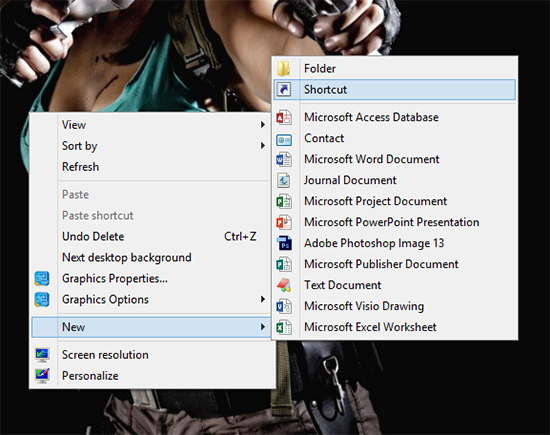The height and width of the screenshot is (435, 550).
Task: Create a Microsoft Project Document
Action: click(x=395, y=201)
